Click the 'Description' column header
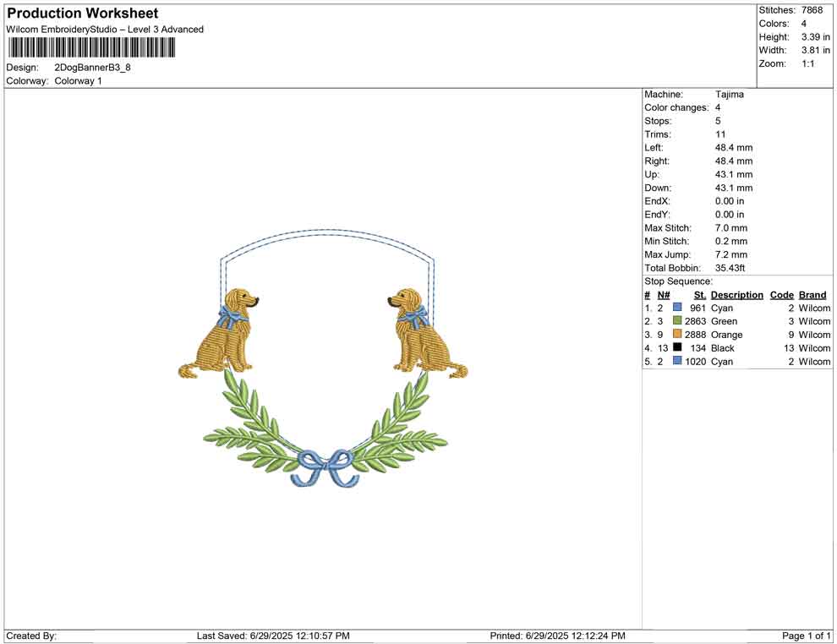Viewport: 837px width, 644px height. 736,294
